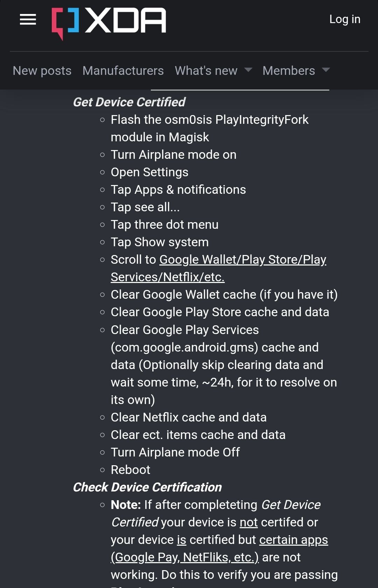This screenshot has height=588, width=378.
Task: Click the Flash osm0sis PlayIntegrityFork step
Action: pos(209,120)
